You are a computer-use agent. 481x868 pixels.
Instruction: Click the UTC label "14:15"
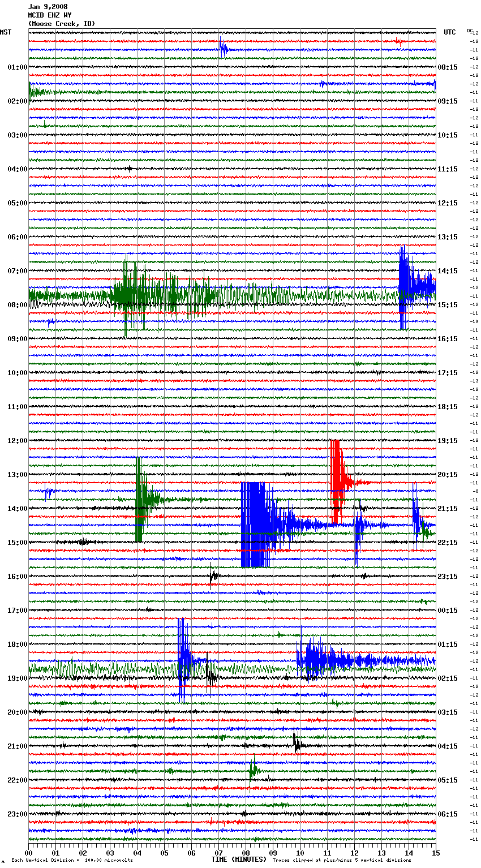pyautogui.click(x=448, y=270)
